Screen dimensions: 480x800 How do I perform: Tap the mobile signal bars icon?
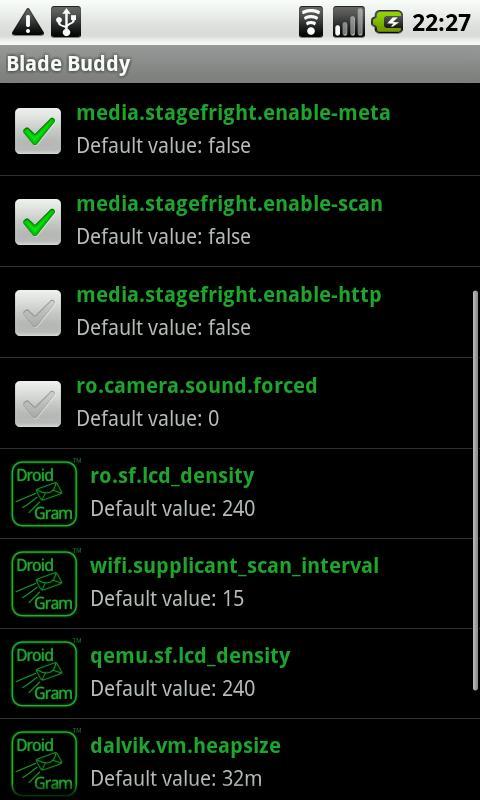[x=349, y=22]
